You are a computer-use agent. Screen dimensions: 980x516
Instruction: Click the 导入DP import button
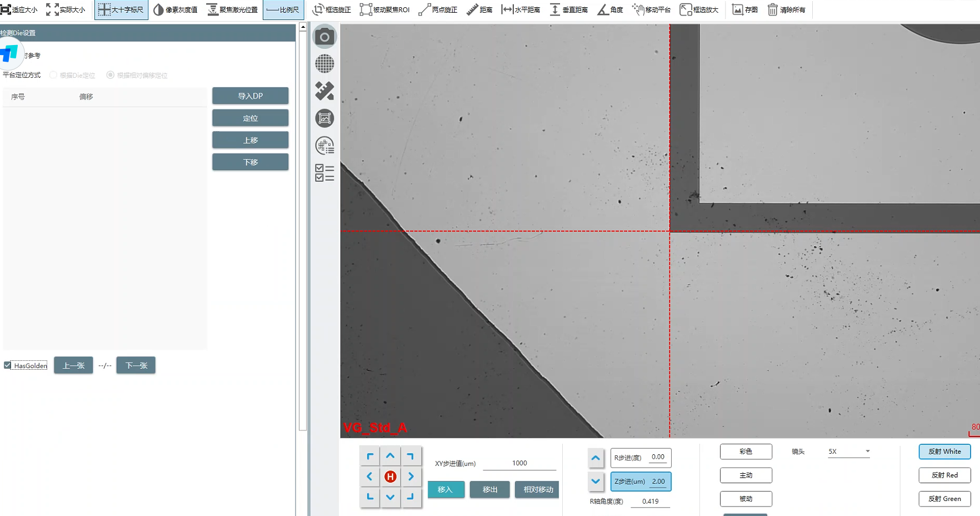click(250, 96)
